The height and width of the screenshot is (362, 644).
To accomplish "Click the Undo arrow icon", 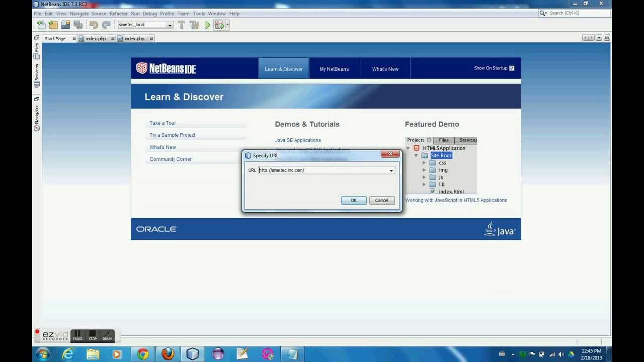I will tap(94, 25).
